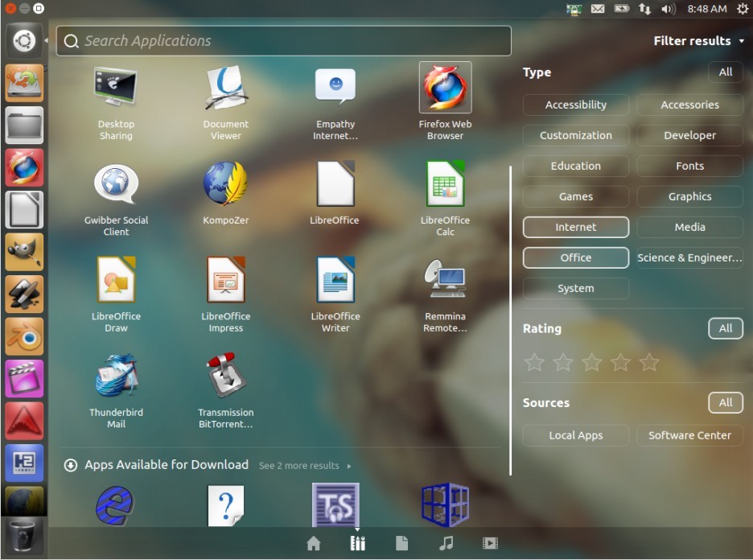The image size is (753, 560).
Task: Toggle the Science & Engineering type filter
Action: pyautogui.click(x=689, y=258)
